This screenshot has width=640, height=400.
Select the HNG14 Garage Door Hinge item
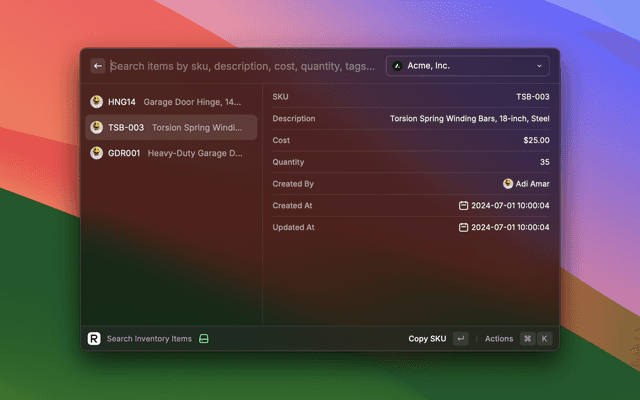tap(168, 102)
